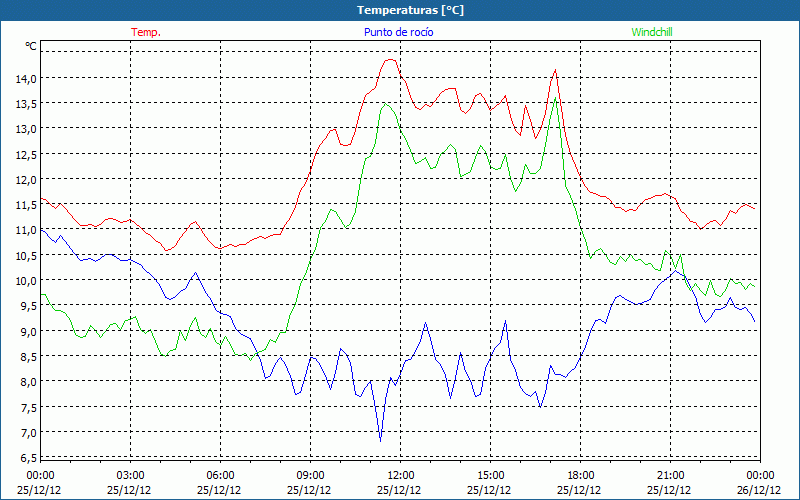Click the 7,5 y-axis value

point(29,407)
